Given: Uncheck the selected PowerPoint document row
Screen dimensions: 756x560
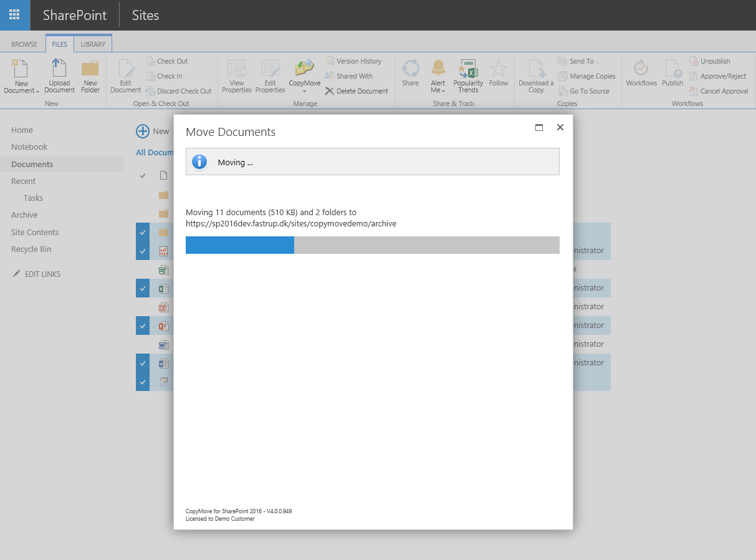Looking at the screenshot, I should [x=143, y=326].
